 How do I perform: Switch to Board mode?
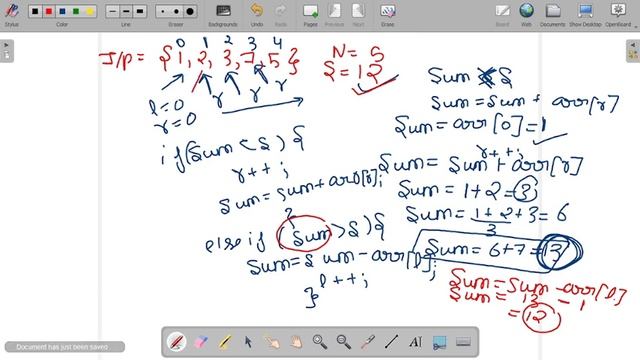pyautogui.click(x=502, y=15)
